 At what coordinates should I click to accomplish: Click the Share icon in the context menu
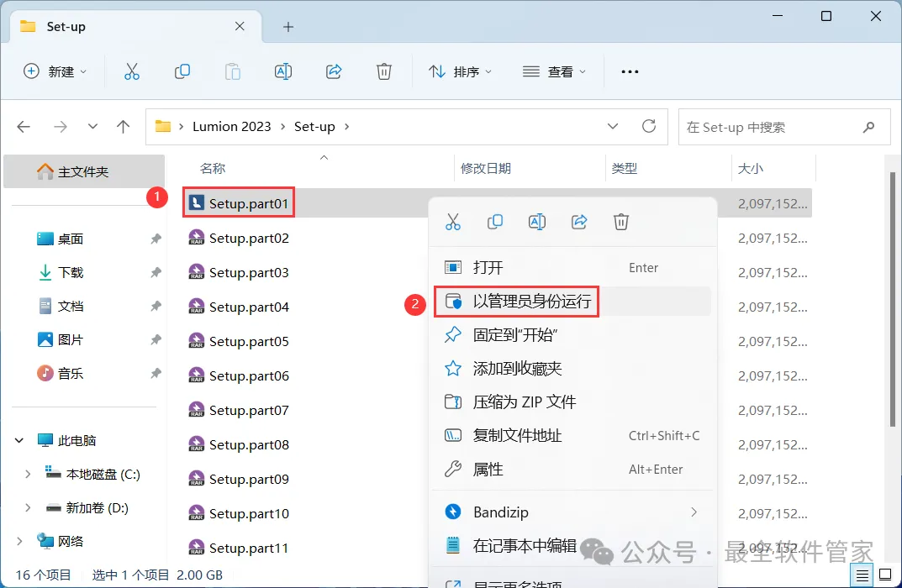[x=578, y=222]
